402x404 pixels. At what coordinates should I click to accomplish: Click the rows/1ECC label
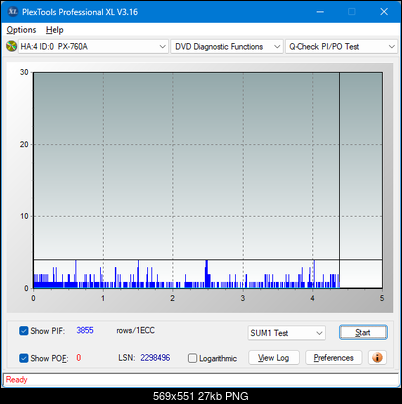coord(135,330)
